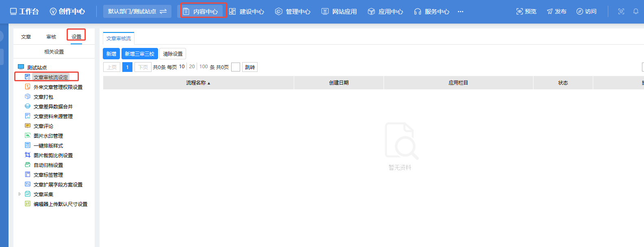Screen dimensions: 644x247
Task: Switch site via 默认部门/测试站点 selector
Action: (x=137, y=11)
